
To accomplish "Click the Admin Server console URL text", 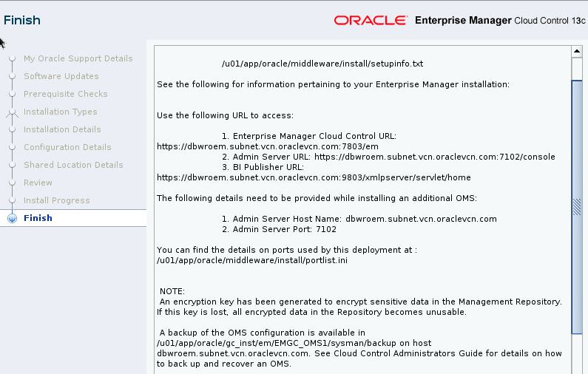I will [x=434, y=157].
